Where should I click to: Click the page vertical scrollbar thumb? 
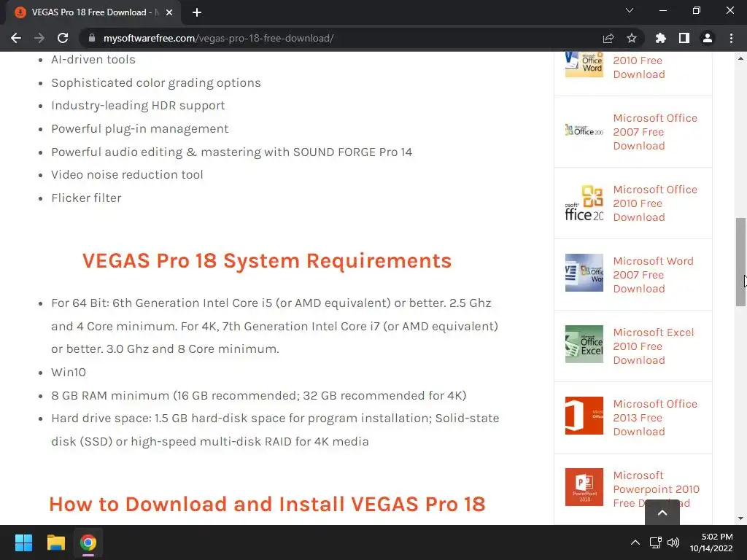click(x=740, y=262)
